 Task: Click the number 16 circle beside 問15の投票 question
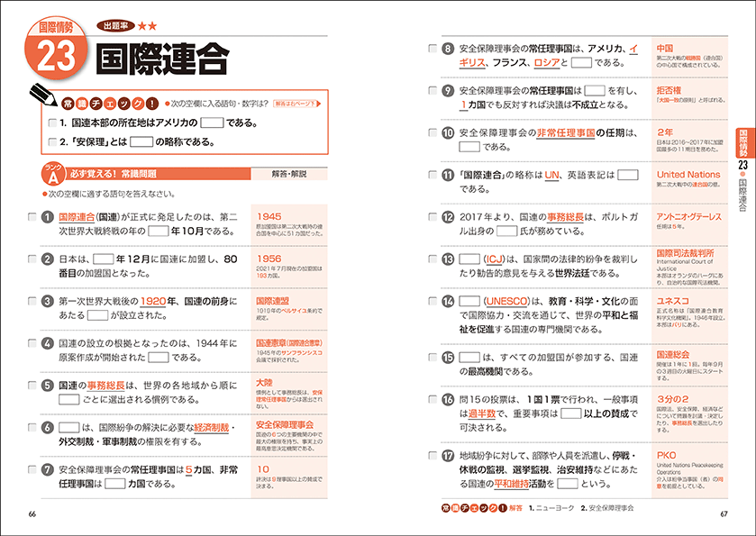448,400
